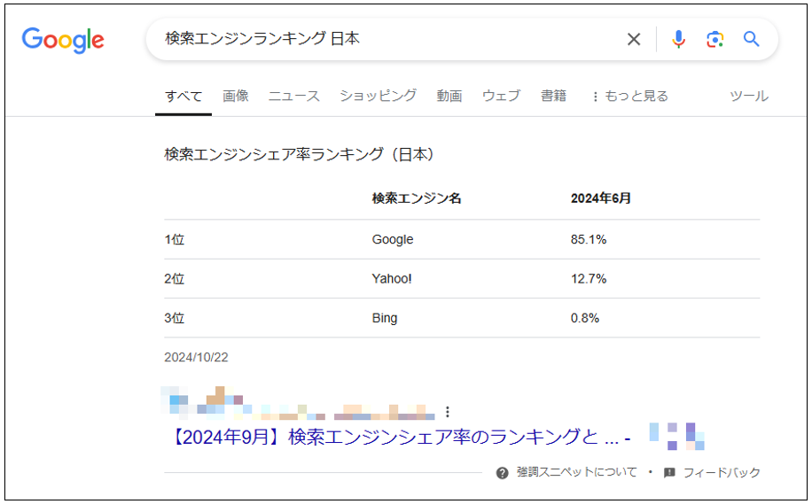812x504 pixels.
Task: Open the 動画 tab
Action: (449, 96)
